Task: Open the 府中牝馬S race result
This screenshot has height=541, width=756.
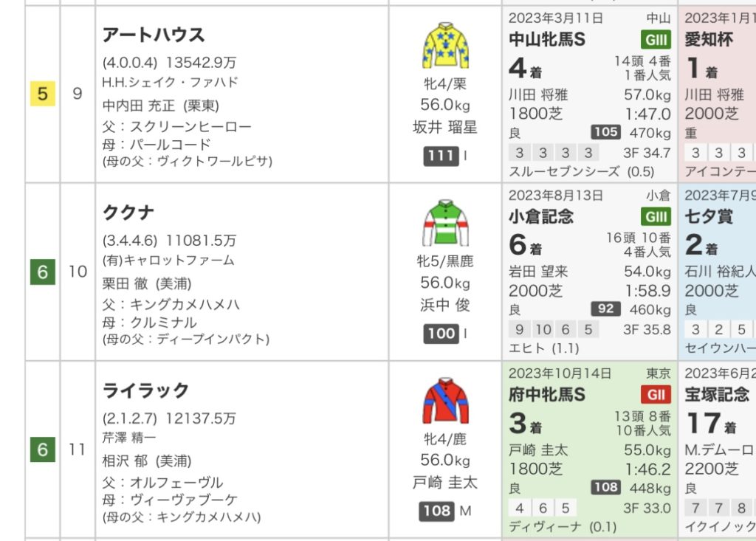Action: (x=547, y=395)
